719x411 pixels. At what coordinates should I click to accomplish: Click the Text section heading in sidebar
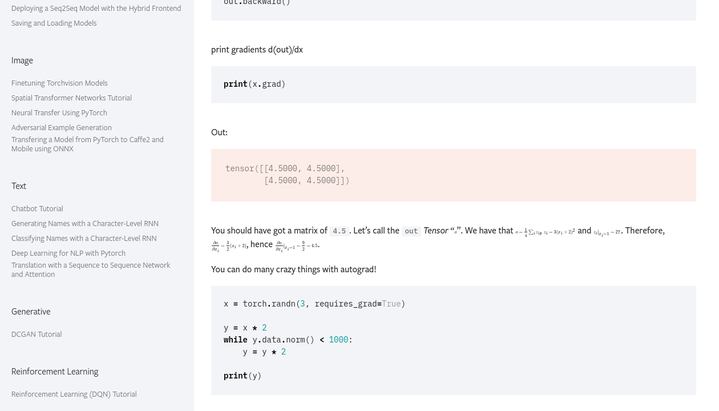point(19,186)
